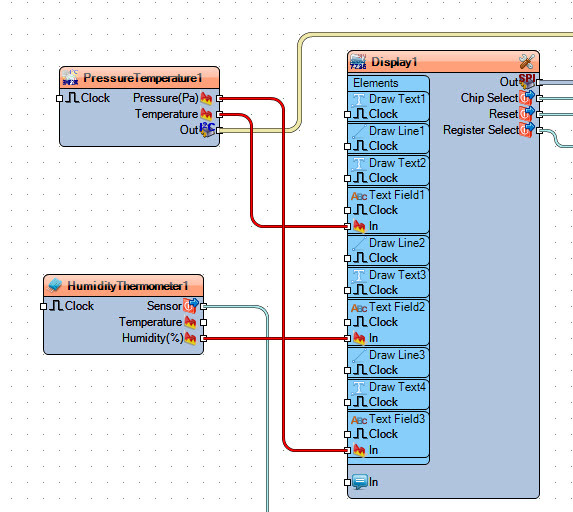Click the Draw Text4 label
This screenshot has height=512, width=573.
tap(398, 387)
